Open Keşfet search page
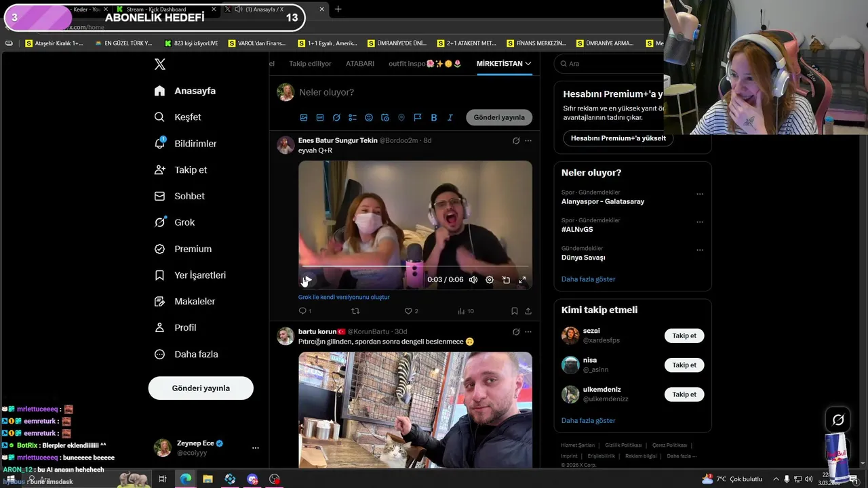Image resolution: width=868 pixels, height=488 pixels. point(178,117)
